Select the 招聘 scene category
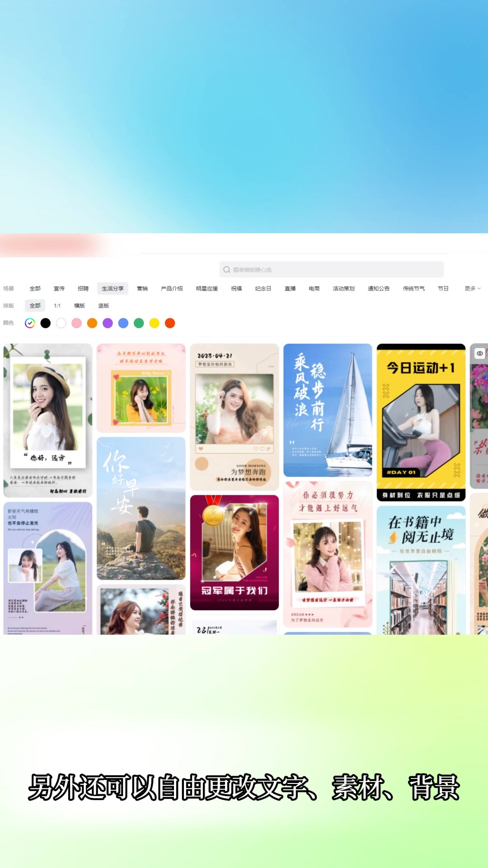488x868 pixels. (83, 288)
